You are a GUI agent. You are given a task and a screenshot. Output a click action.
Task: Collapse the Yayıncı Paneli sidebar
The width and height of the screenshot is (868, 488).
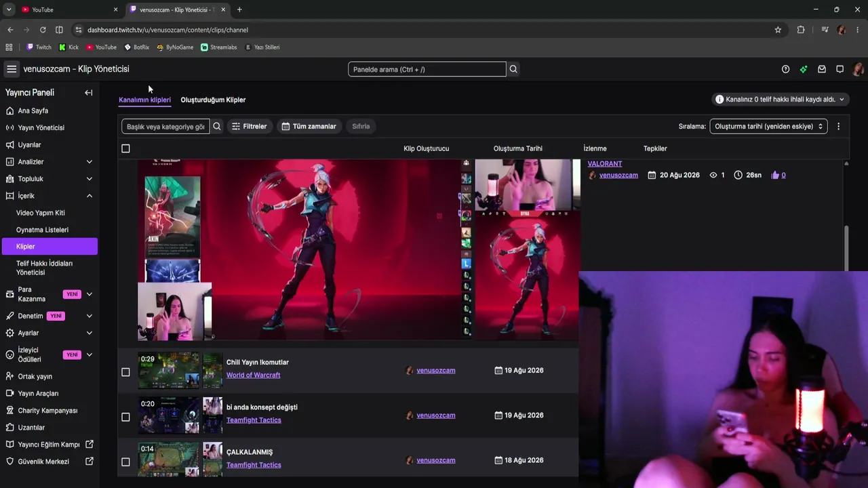(x=89, y=93)
